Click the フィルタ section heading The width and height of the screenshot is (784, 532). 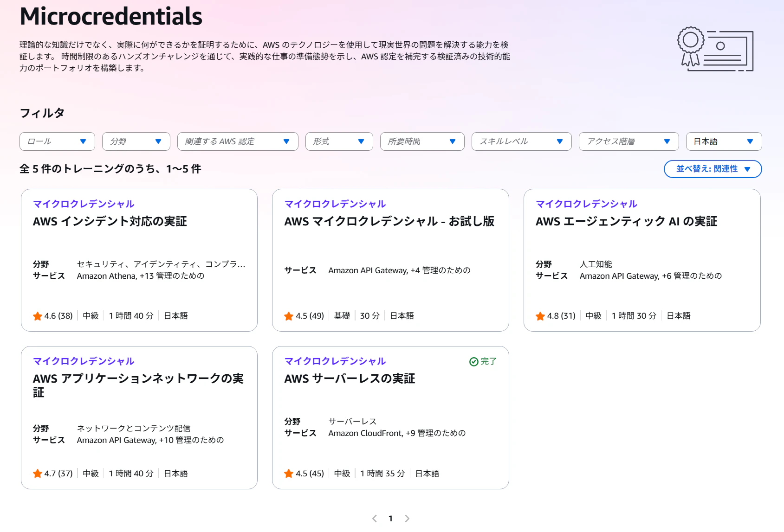coord(42,113)
